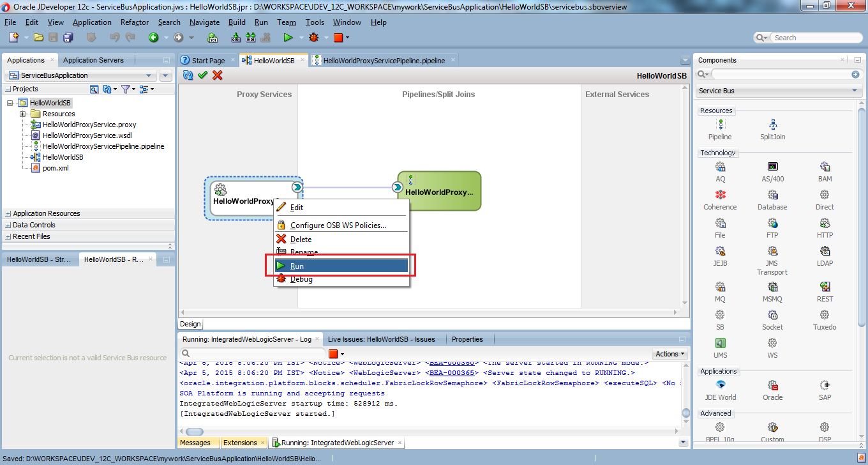The image size is (868, 465).
Task: Click the green Back navigation arrow
Action: [153, 38]
